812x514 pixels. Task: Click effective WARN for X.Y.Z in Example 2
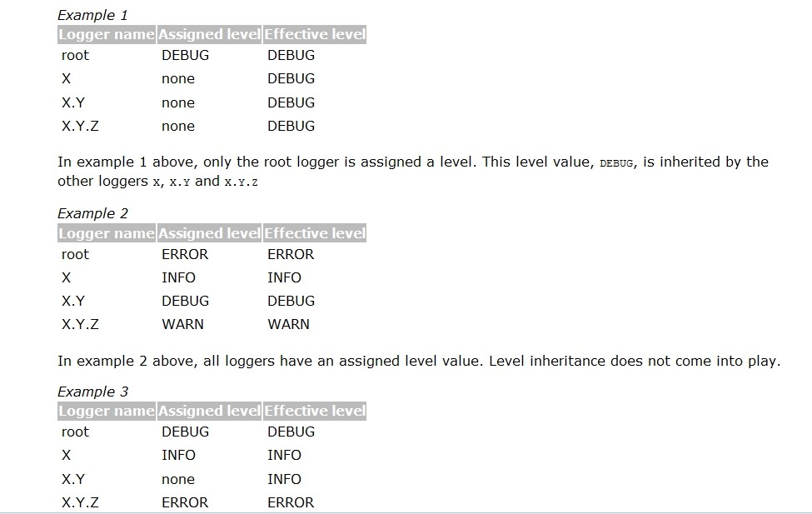(288, 324)
